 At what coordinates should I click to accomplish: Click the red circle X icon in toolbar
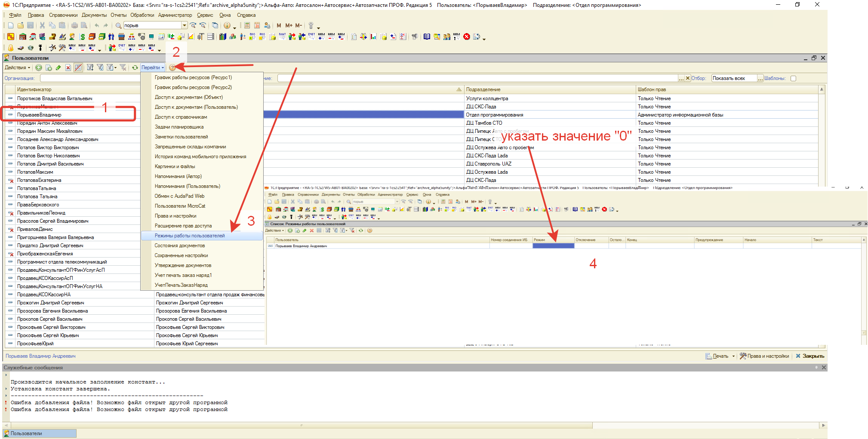coord(467,37)
